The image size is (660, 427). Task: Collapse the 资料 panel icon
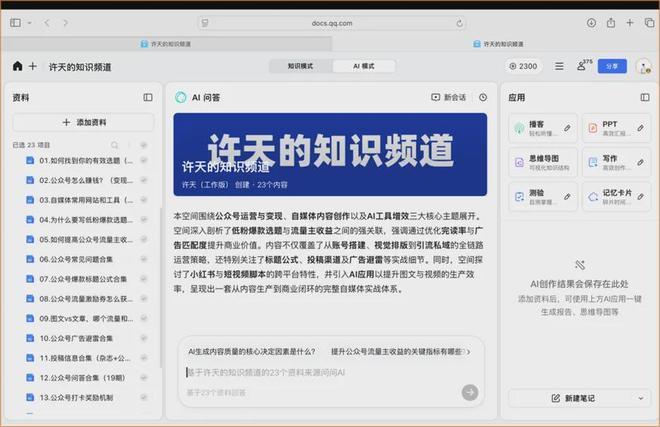tap(148, 97)
